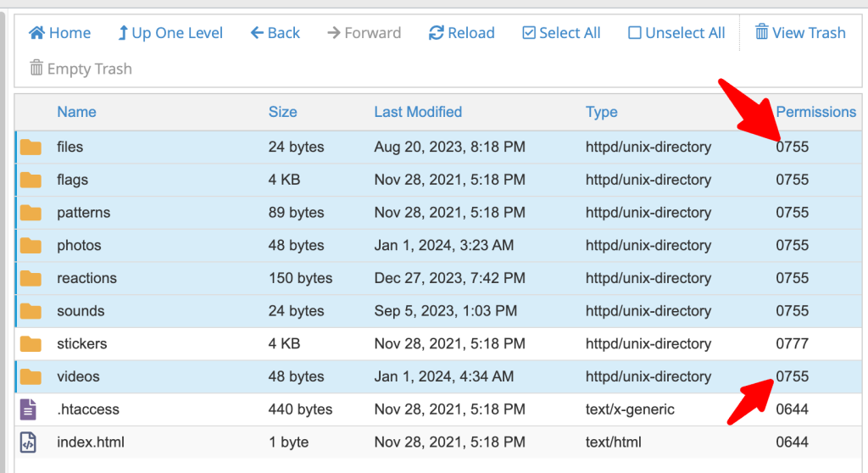Screen dimensions: 868x473
Task: Select the stickers folder name
Action: 82,343
